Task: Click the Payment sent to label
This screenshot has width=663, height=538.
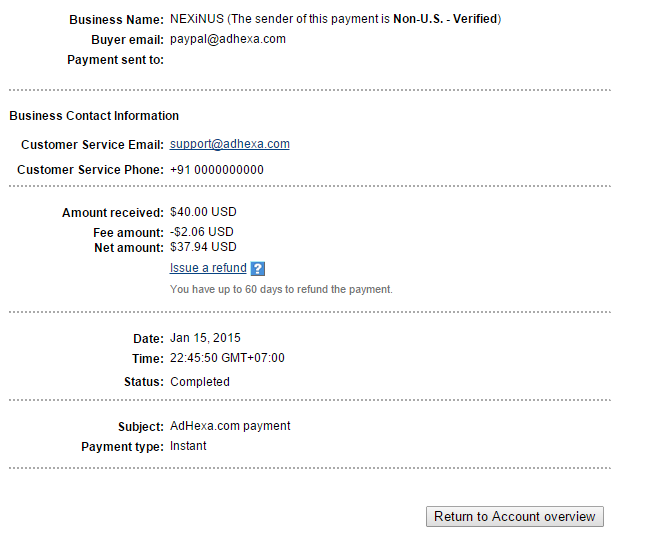Action: coord(115,60)
